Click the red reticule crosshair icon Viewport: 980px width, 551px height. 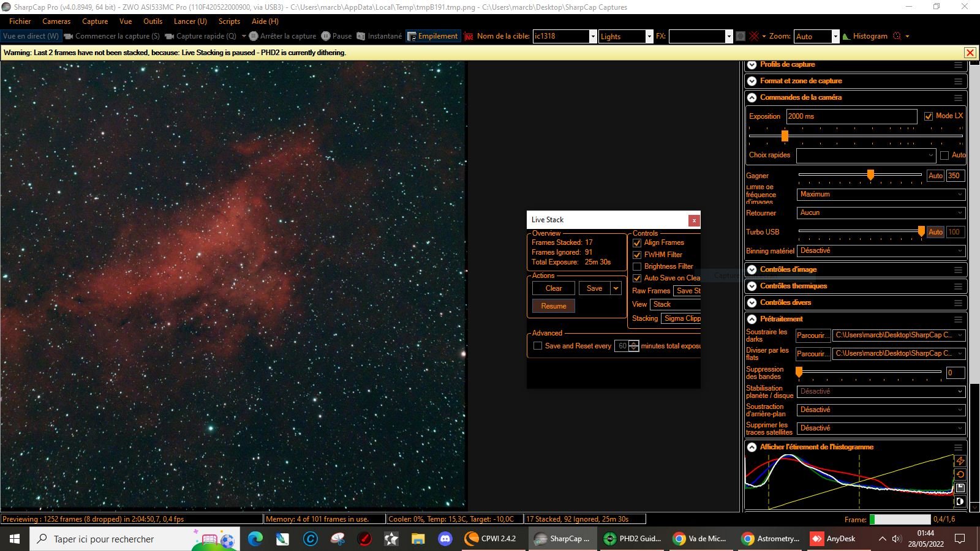pyautogui.click(x=754, y=36)
